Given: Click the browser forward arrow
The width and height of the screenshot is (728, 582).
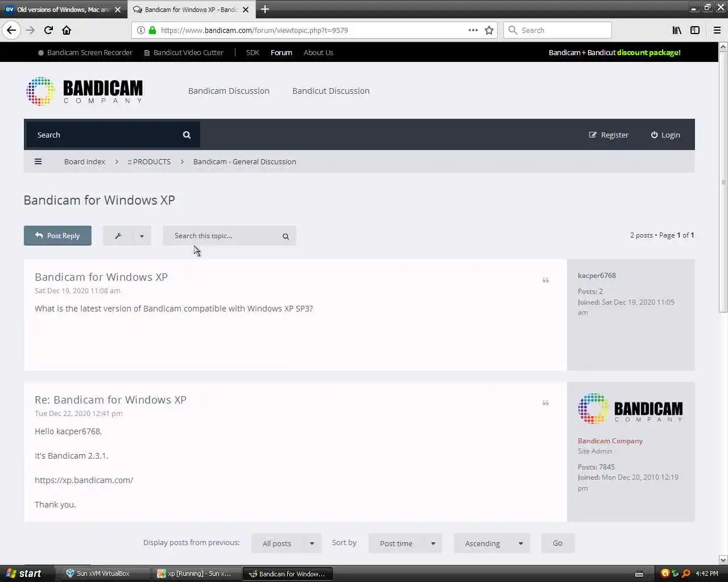Looking at the screenshot, I should pos(30,30).
